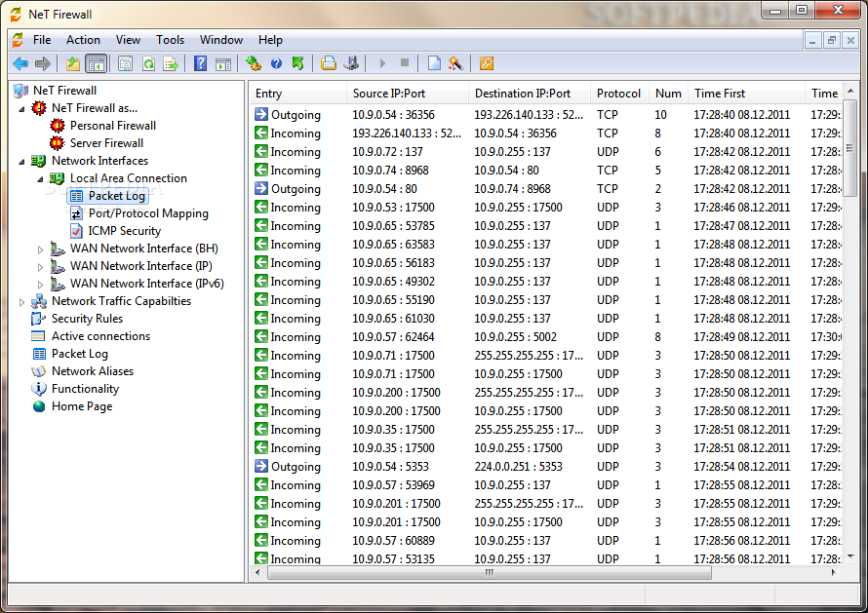
Task: Sort by the Time First column header
Action: 746,94
